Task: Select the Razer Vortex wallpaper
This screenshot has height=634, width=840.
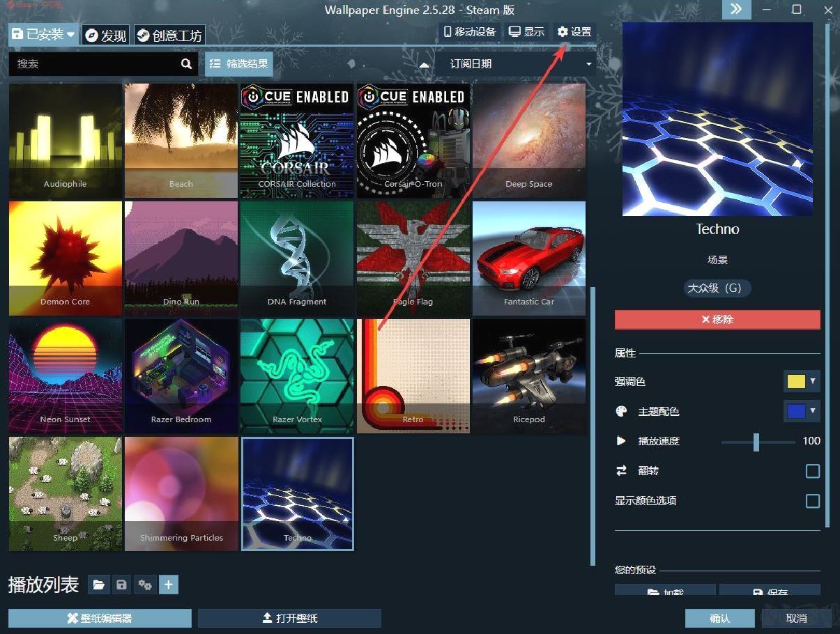Action: click(297, 376)
